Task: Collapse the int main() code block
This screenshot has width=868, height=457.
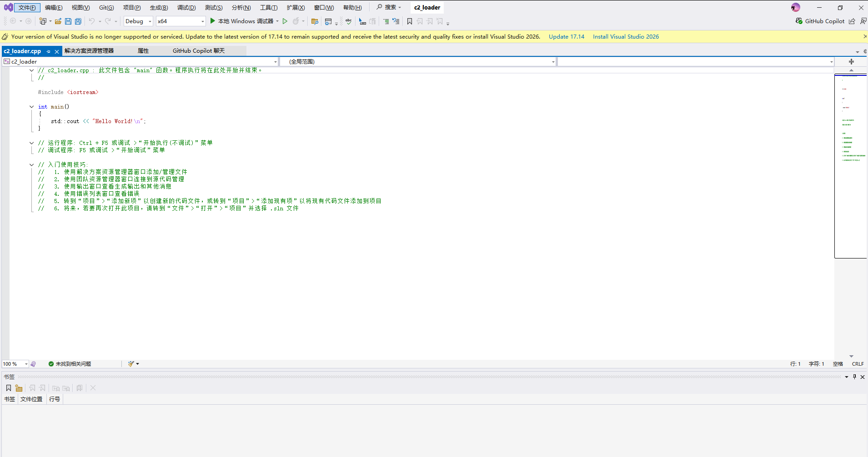Action: (x=31, y=107)
